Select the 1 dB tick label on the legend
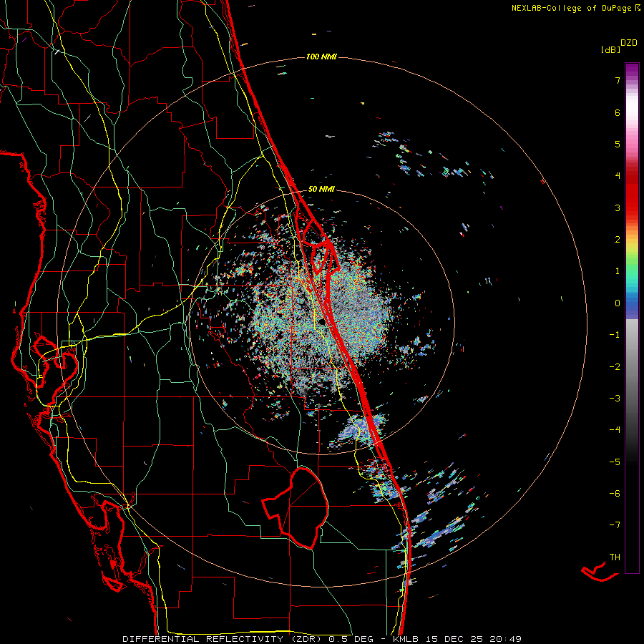Screen dimensions: 644x644 618,271
